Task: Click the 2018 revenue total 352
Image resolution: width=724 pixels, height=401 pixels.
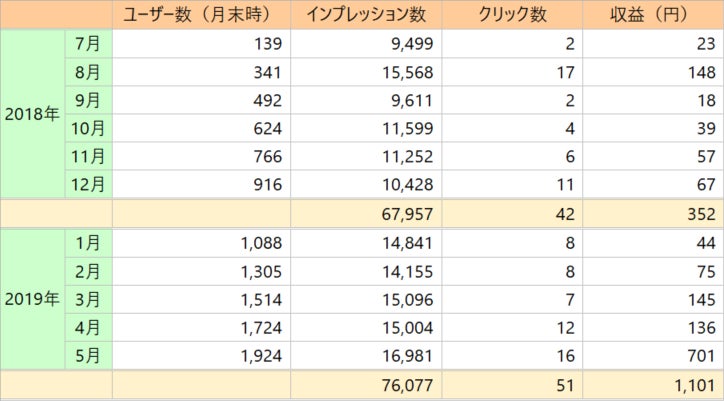Action: pos(701,213)
